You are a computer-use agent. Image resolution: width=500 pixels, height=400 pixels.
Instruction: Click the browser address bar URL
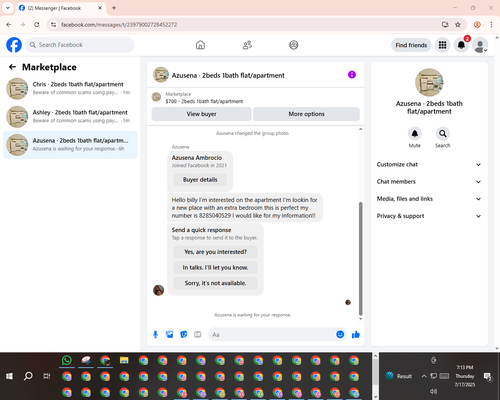pyautogui.click(x=119, y=25)
